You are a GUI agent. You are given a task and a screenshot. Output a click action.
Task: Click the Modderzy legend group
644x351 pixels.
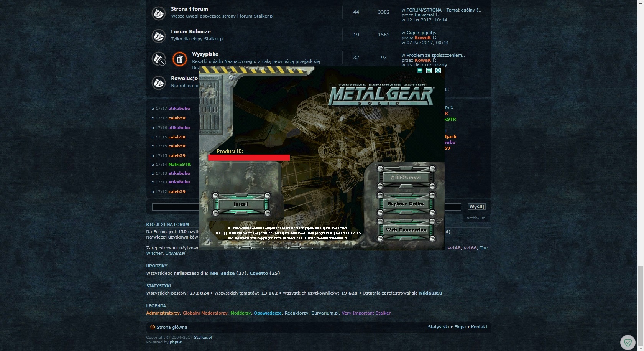coord(241,313)
